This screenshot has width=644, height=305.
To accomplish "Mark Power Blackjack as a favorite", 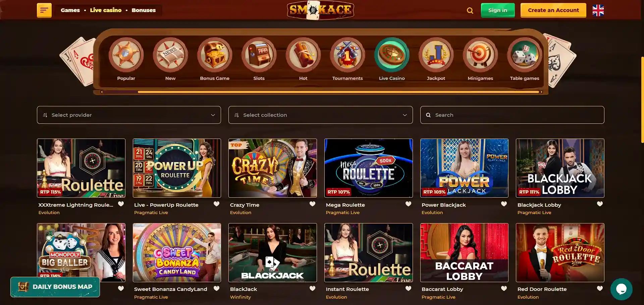I will click(x=504, y=204).
